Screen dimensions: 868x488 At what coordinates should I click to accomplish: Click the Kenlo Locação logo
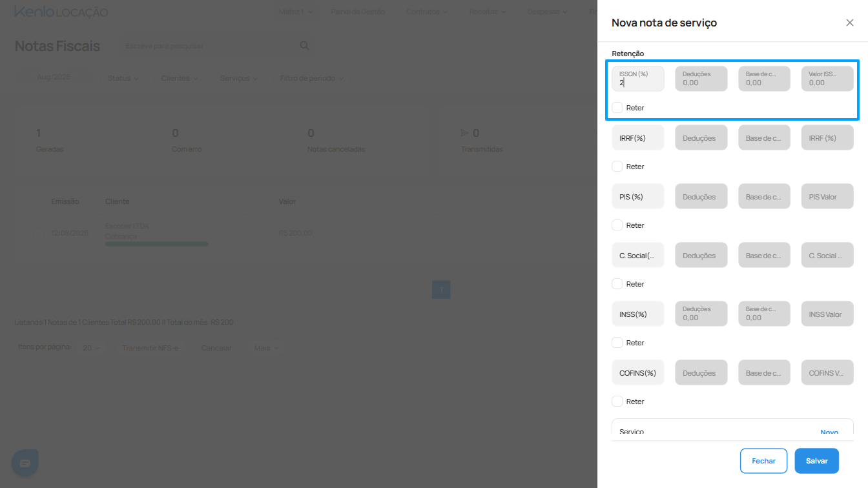coord(61,12)
